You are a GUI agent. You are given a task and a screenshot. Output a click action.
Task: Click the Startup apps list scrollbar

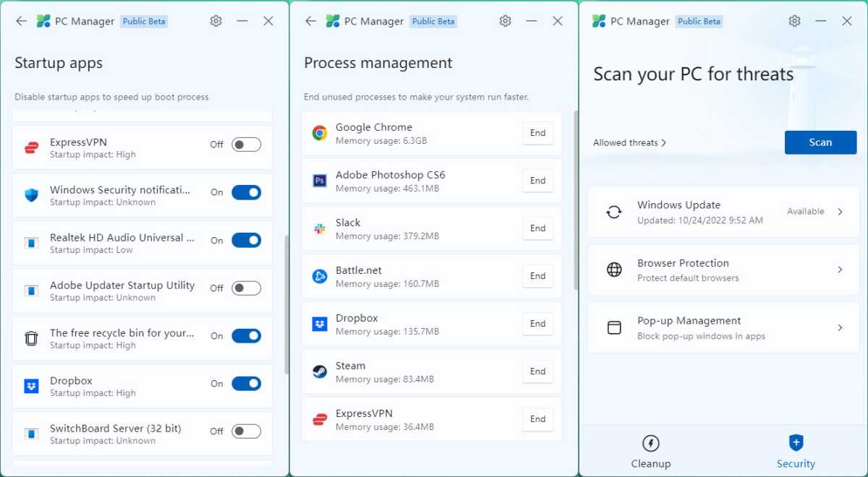click(x=286, y=304)
